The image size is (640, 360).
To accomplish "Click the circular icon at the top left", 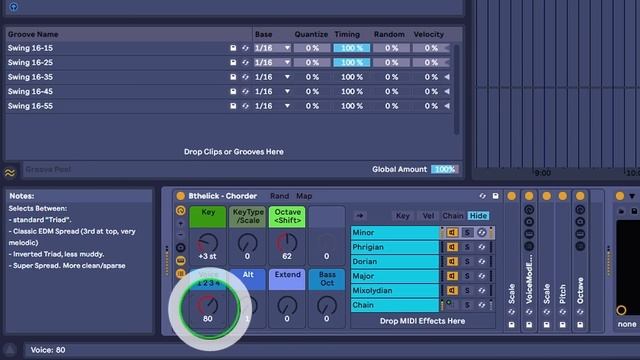I will 13,7.
